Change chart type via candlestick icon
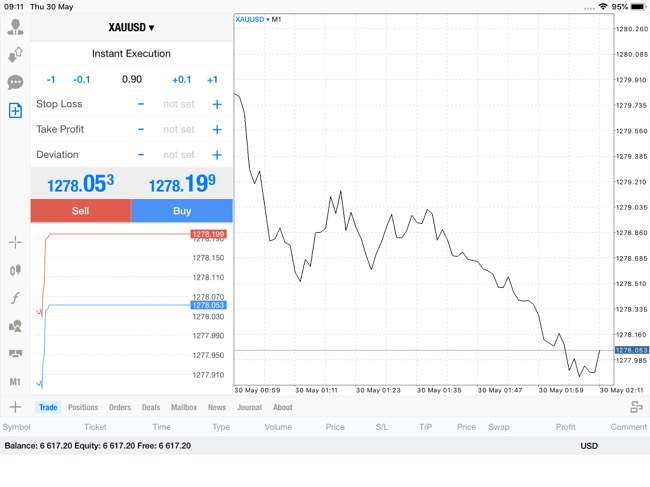Image resolution: width=650 pixels, height=487 pixels. pyautogui.click(x=15, y=270)
